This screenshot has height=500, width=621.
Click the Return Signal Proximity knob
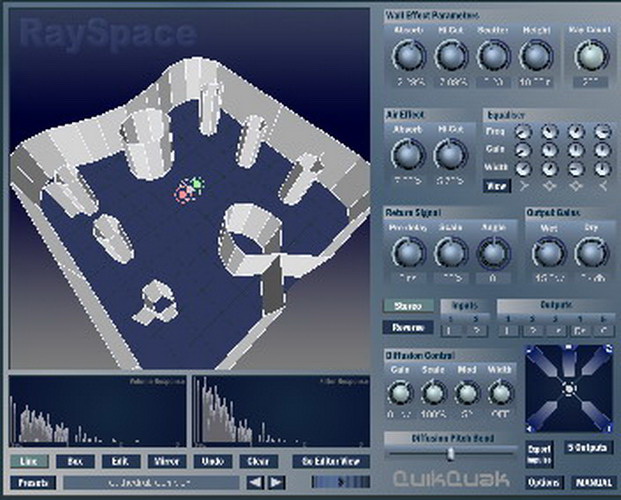408,252
